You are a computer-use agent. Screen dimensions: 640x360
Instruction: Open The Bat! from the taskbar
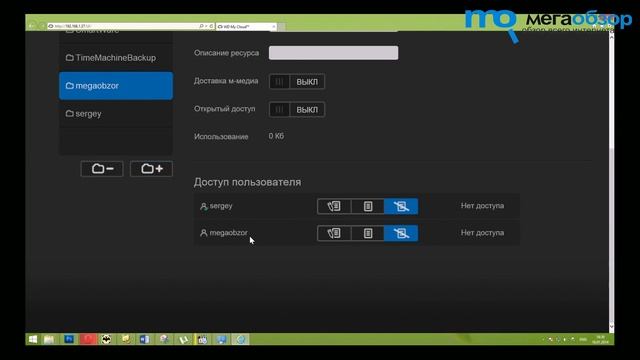click(107, 339)
